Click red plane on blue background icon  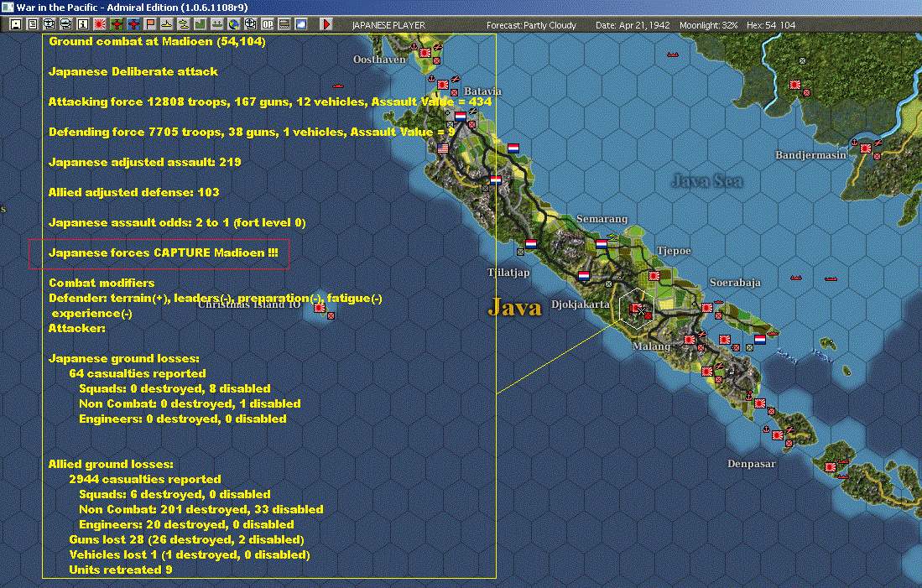(x=133, y=24)
